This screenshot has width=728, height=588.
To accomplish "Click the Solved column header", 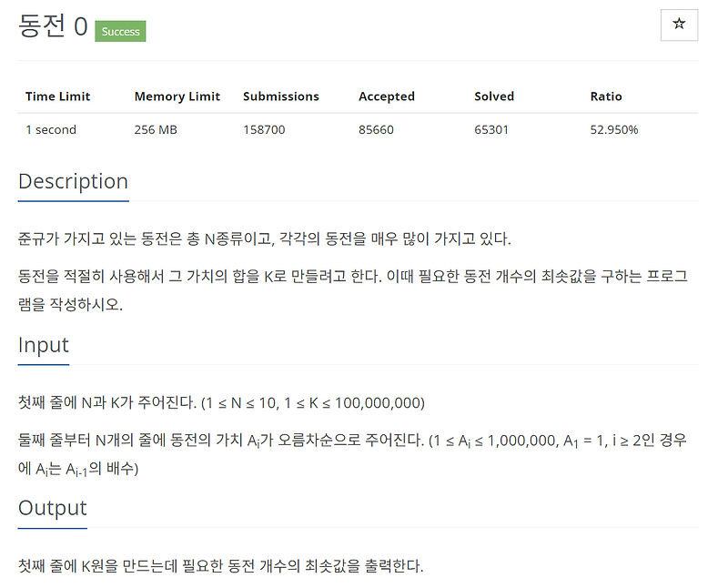I will pos(494,96).
